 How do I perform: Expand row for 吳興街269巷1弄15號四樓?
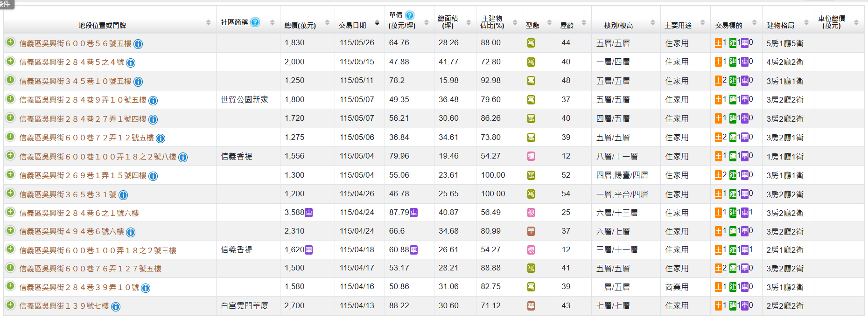(x=10, y=174)
